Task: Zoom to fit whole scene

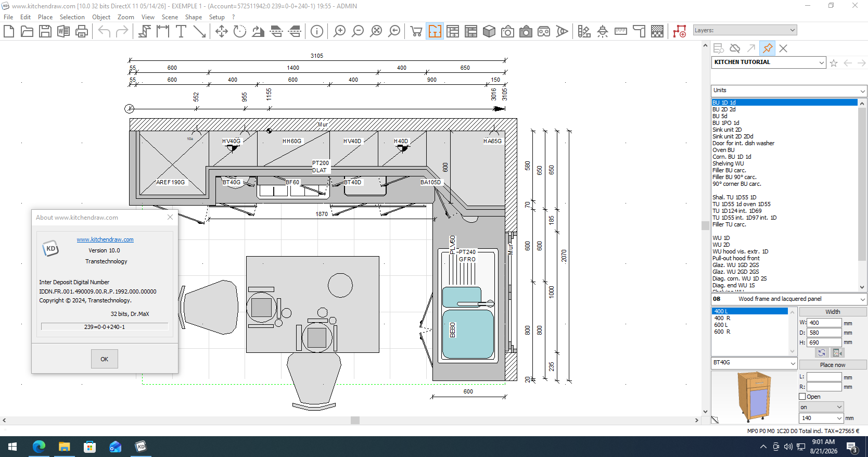Action: click(x=376, y=31)
